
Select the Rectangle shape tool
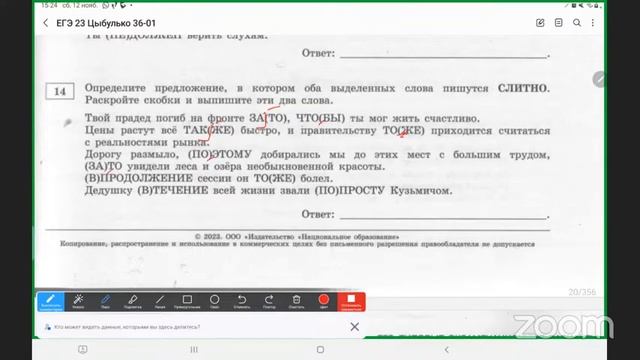click(187, 302)
